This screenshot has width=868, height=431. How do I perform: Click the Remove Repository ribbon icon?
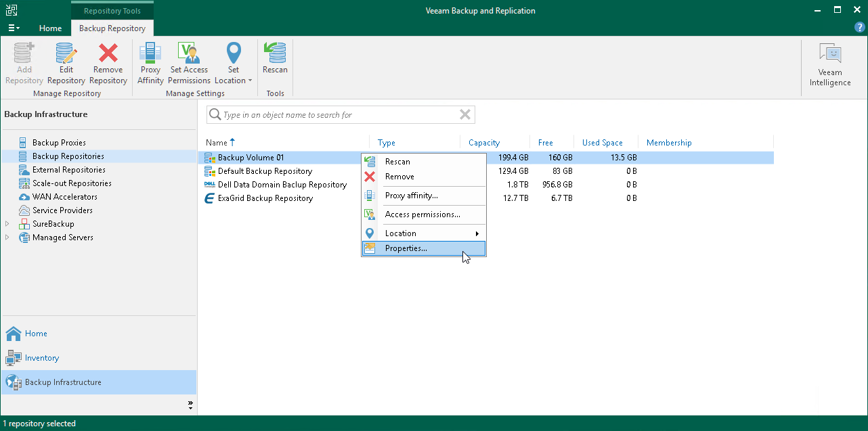coord(108,64)
